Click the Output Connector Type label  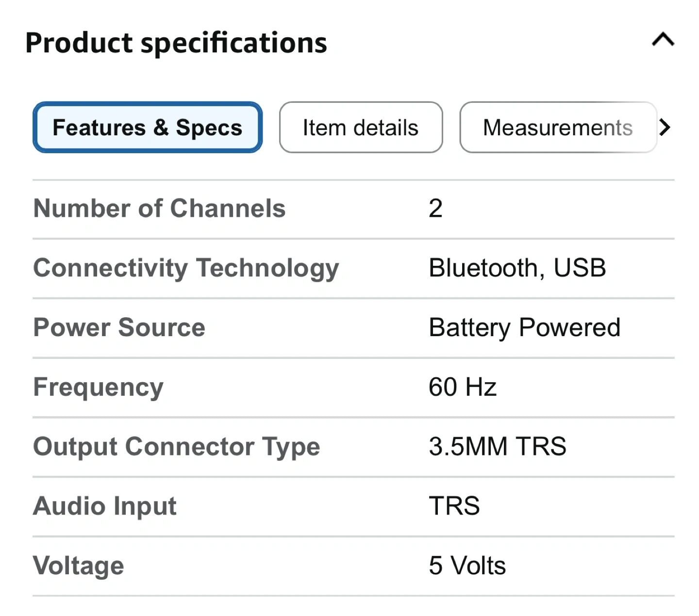coord(177,447)
